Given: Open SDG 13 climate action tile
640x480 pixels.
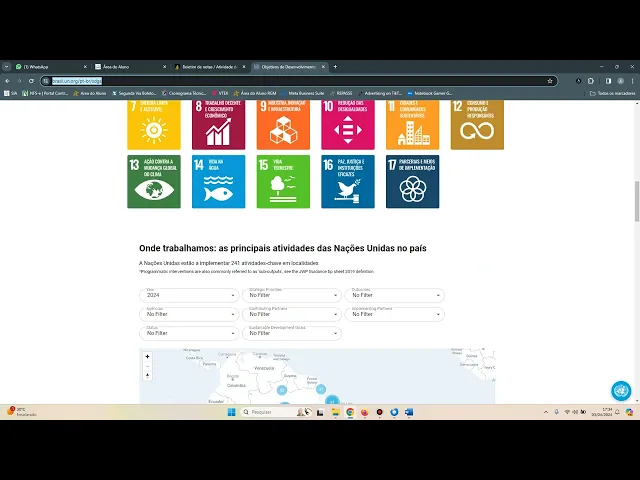Looking at the screenshot, I should click(154, 182).
